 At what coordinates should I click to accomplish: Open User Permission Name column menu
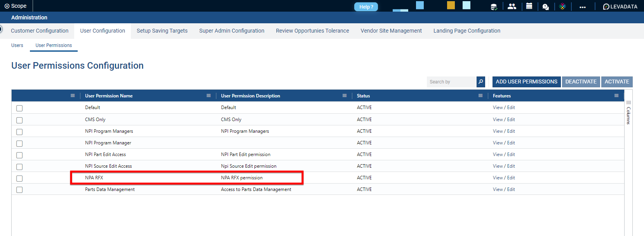209,95
